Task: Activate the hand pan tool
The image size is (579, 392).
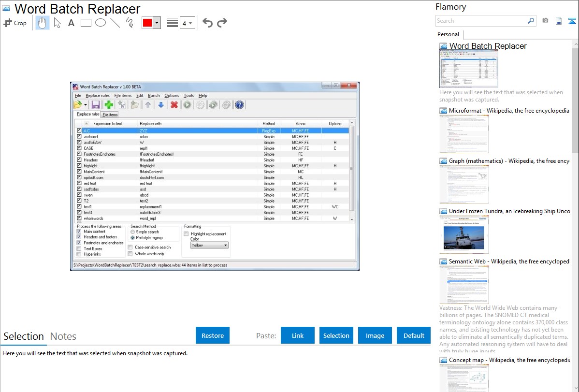Action: (43, 23)
